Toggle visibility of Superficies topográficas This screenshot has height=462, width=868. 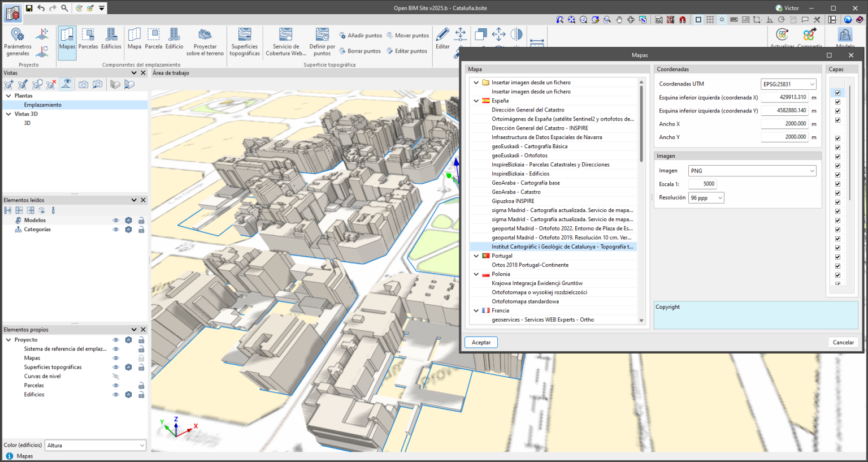pyautogui.click(x=116, y=368)
